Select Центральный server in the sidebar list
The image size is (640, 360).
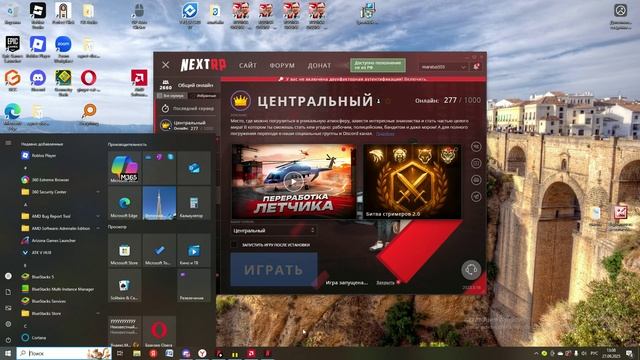[188, 125]
